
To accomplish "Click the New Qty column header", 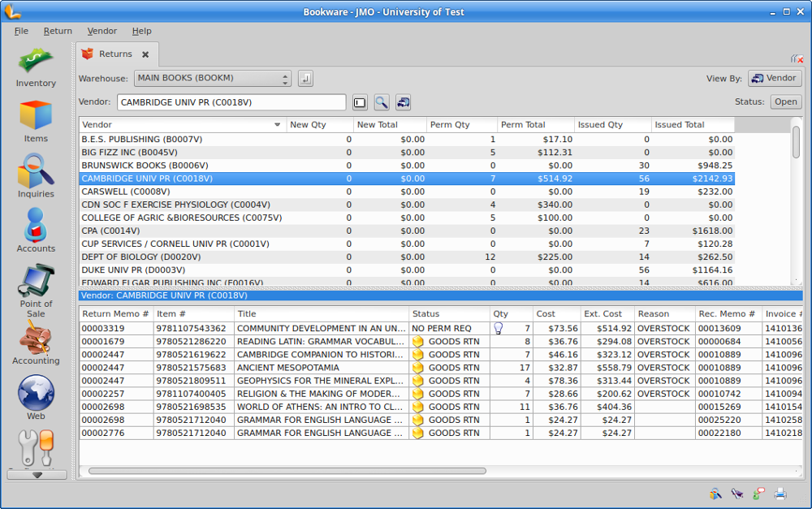I will coord(320,125).
